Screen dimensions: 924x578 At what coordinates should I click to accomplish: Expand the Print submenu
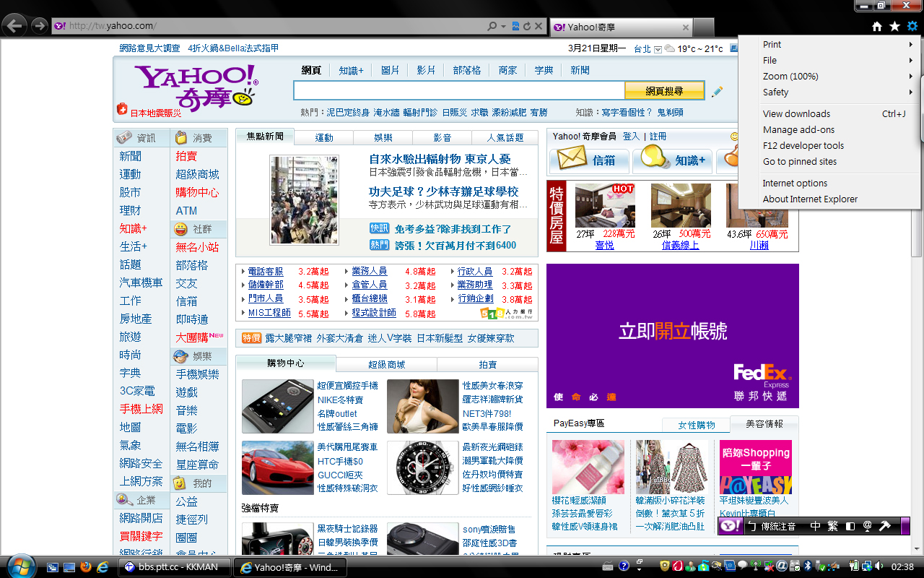click(837, 45)
